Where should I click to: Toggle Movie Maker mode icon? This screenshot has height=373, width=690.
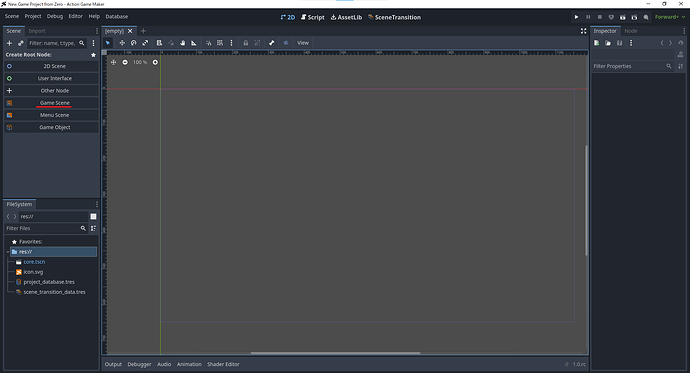(646, 17)
